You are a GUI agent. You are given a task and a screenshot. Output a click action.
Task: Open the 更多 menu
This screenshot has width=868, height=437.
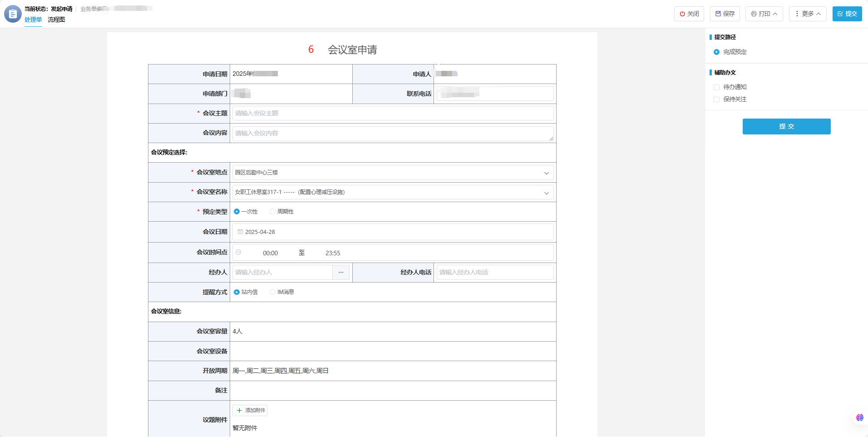tap(808, 14)
